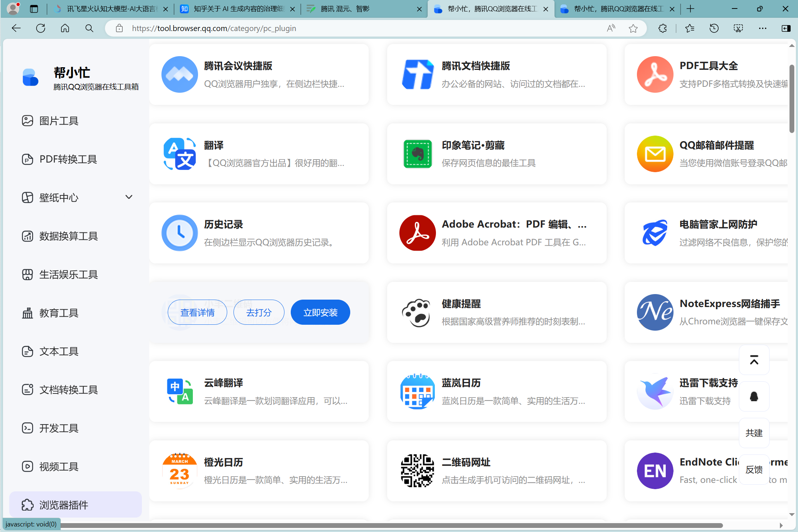The image size is (798, 532).
Task: Open the browser history icon
Action: tap(714, 28)
